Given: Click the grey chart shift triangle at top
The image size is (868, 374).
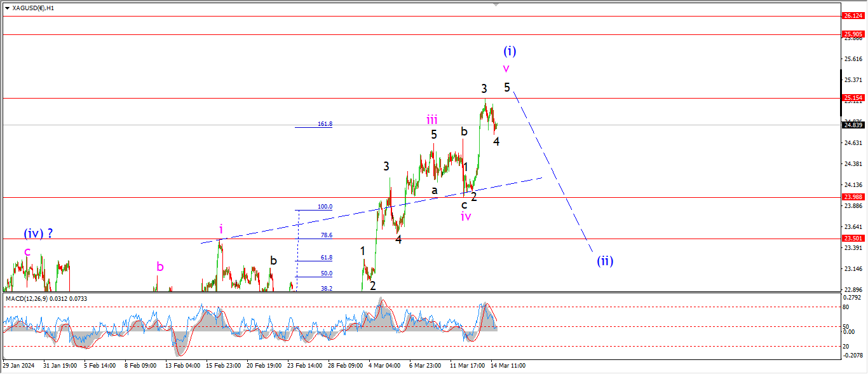Looking at the screenshot, I should (x=498, y=4).
